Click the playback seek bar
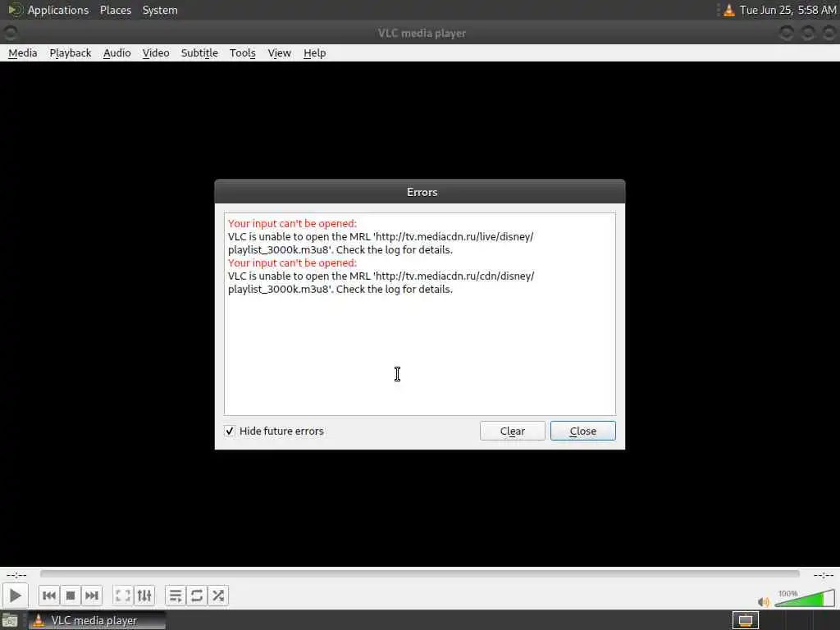The height and width of the screenshot is (630, 840). coord(419,573)
